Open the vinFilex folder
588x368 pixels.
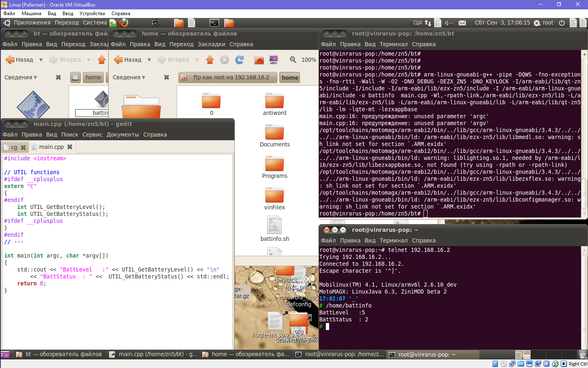coord(274,199)
